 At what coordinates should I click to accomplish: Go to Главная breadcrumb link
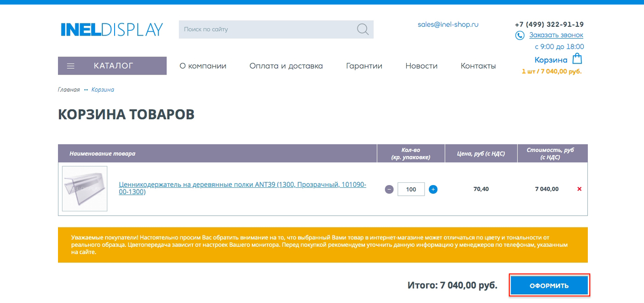[69, 90]
